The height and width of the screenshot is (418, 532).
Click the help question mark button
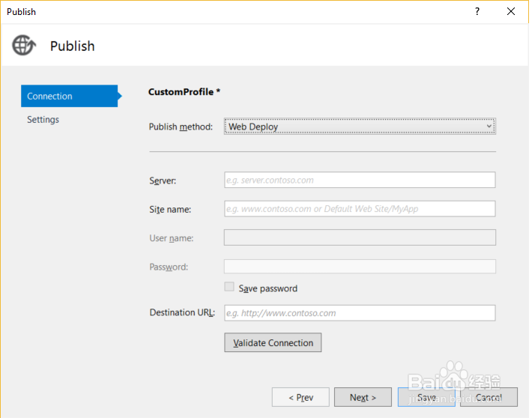(x=477, y=11)
